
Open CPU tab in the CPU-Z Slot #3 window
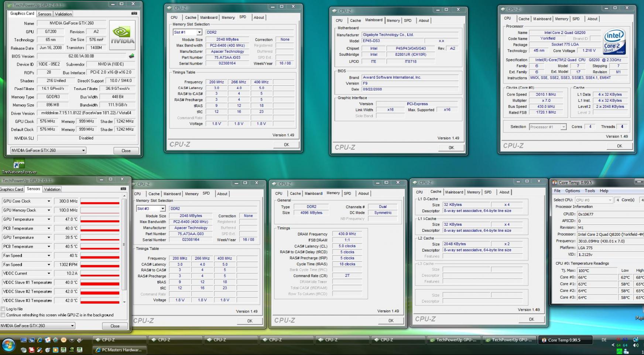pyautogui.click(x=137, y=194)
